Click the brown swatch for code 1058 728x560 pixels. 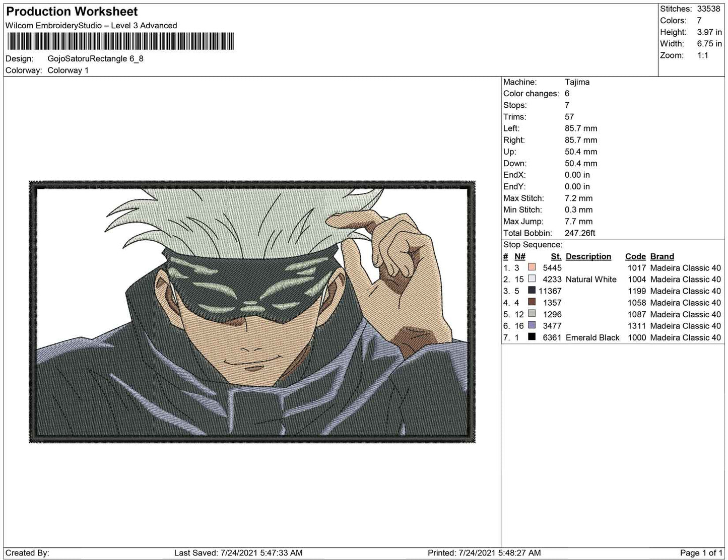(x=532, y=302)
